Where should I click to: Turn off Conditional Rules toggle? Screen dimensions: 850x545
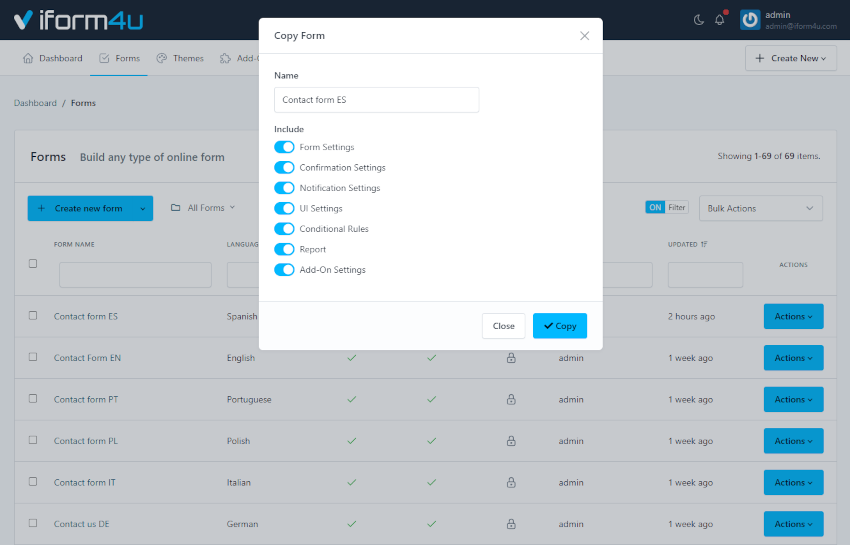tap(284, 229)
